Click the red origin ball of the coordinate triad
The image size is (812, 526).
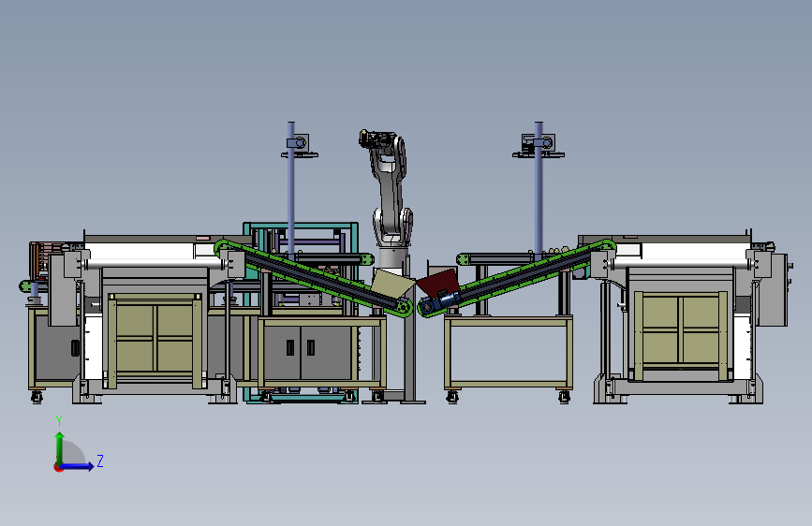(x=58, y=467)
